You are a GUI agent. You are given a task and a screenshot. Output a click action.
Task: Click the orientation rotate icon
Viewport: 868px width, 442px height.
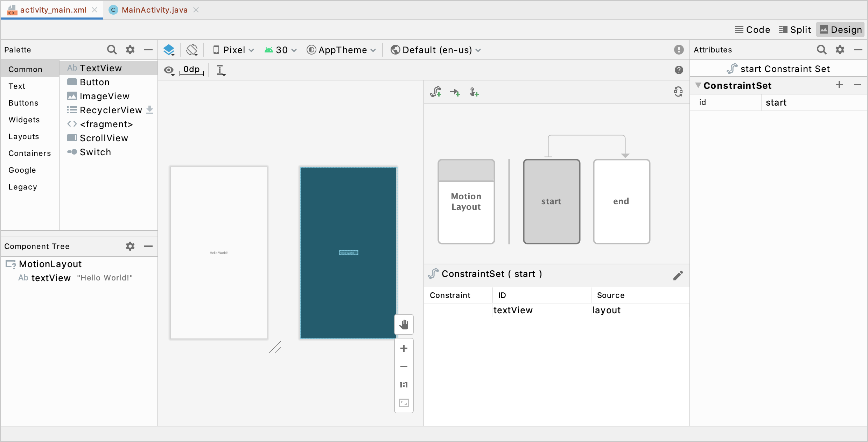(x=192, y=50)
